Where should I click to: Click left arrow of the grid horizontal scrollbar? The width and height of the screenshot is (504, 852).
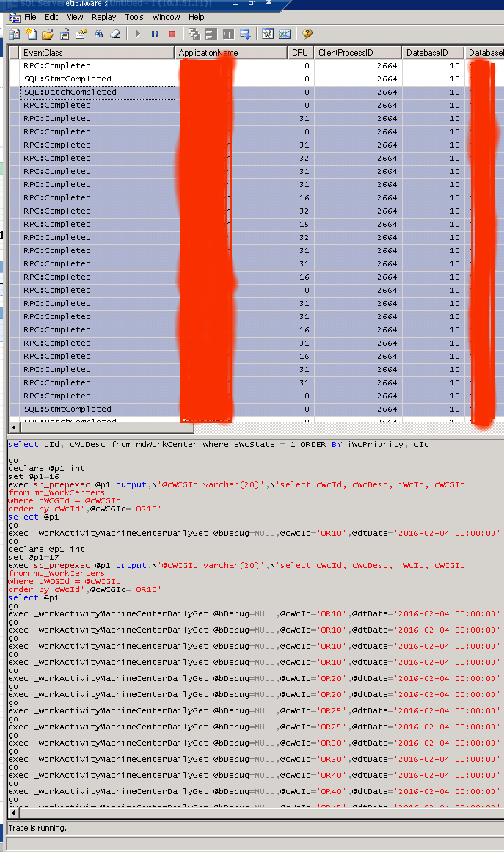(14, 428)
